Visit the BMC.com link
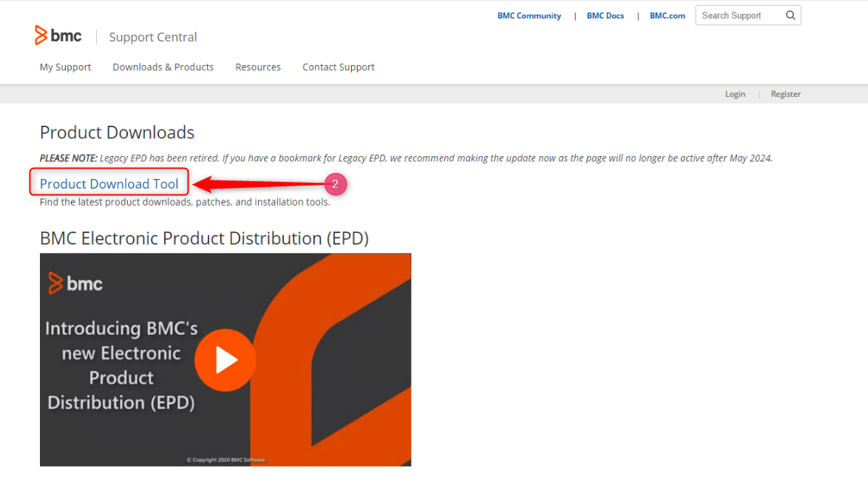 tap(667, 16)
